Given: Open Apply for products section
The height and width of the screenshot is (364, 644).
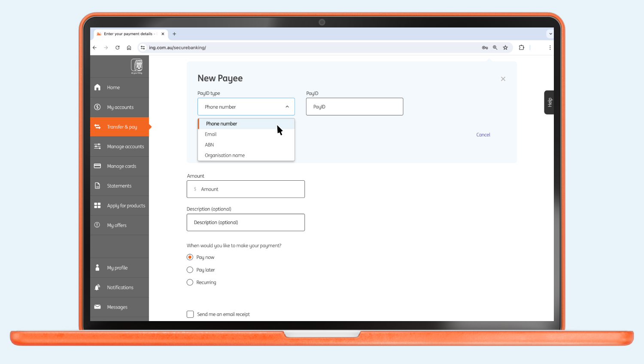Looking at the screenshot, I should 126,205.
